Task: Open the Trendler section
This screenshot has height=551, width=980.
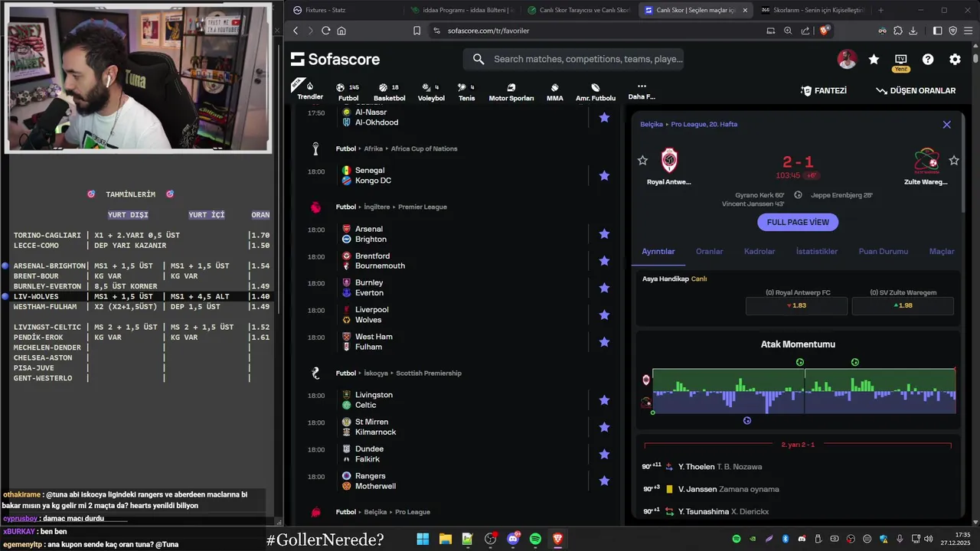Action: pos(310,91)
